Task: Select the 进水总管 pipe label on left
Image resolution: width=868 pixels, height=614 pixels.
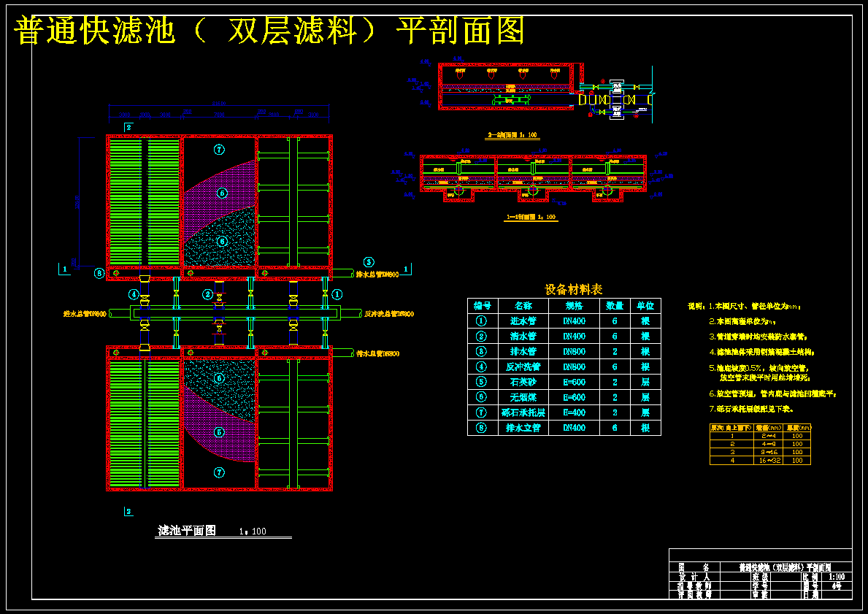Action: coord(85,314)
